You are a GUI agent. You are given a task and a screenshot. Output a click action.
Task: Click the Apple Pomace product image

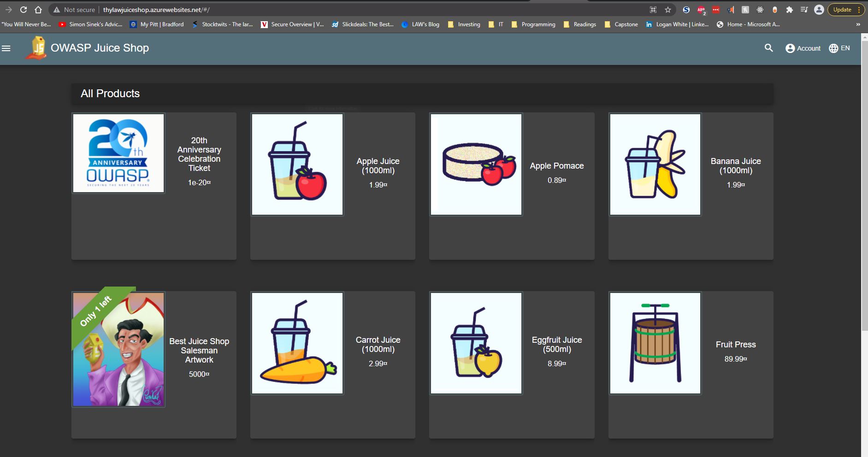click(x=476, y=164)
